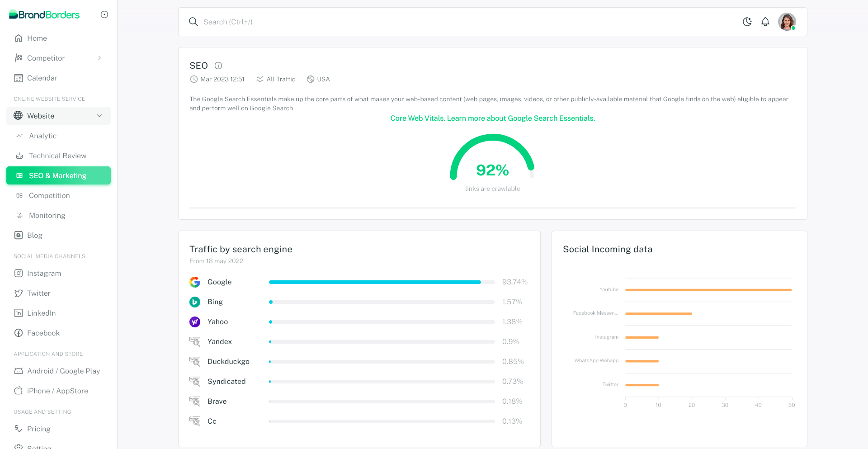Viewport: 868px width, 449px height.
Task: Click the Mar 2023 12:51 timestamp
Action: pyautogui.click(x=222, y=79)
